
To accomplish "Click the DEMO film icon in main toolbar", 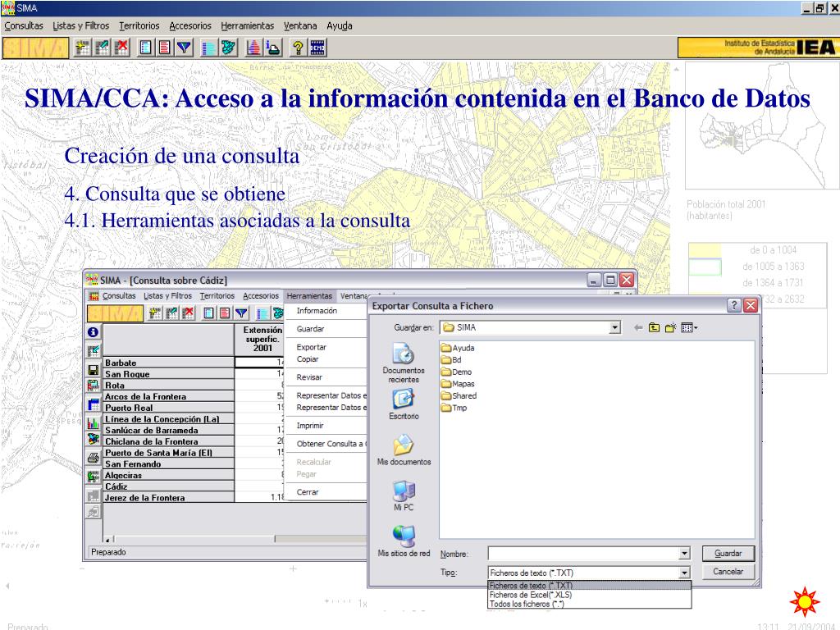I will click(x=317, y=48).
